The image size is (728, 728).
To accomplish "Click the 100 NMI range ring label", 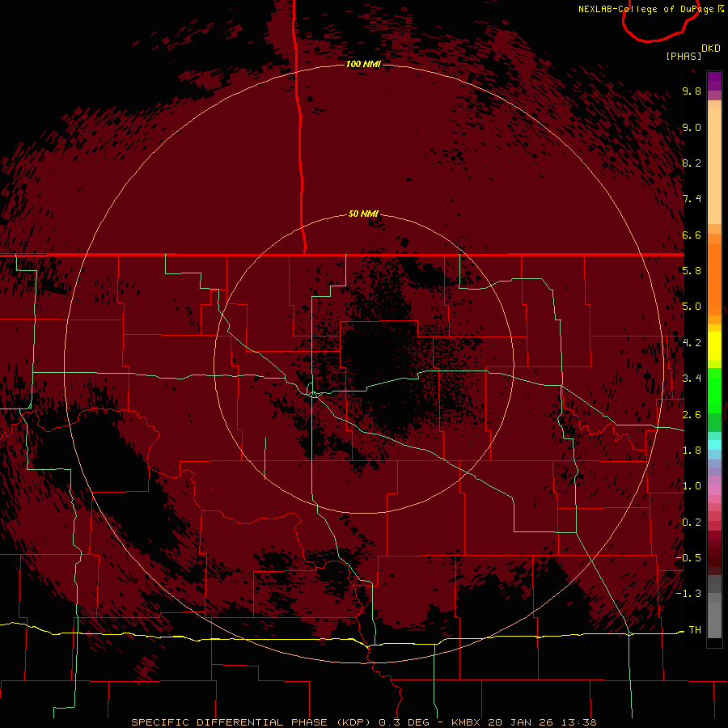I will pos(363,64).
